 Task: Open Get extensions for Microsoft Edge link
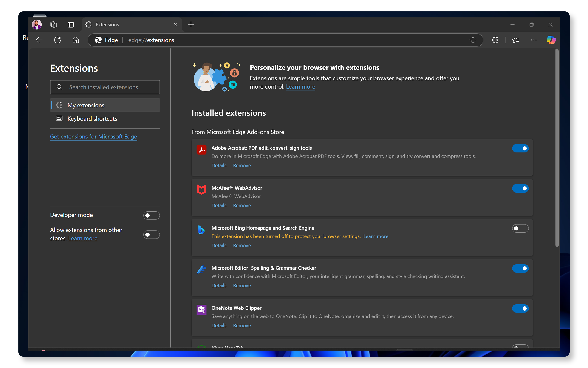93,137
